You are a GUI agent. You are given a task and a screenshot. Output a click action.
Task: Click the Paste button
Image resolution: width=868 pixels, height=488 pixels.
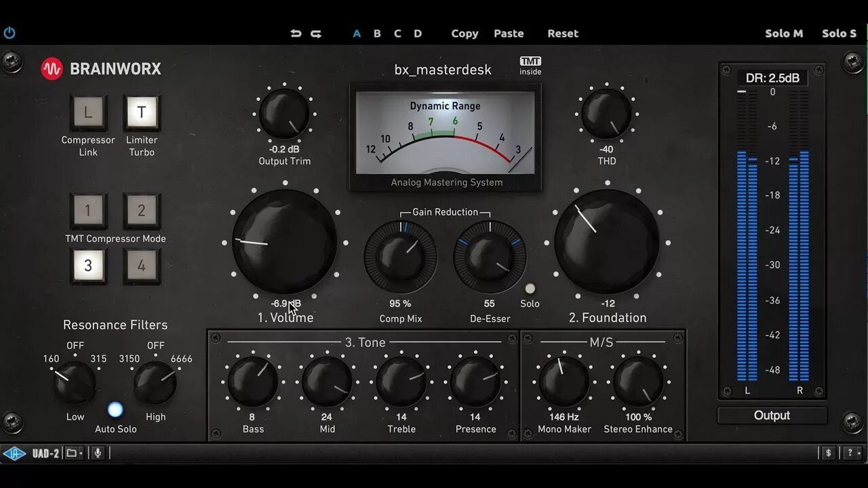point(509,33)
